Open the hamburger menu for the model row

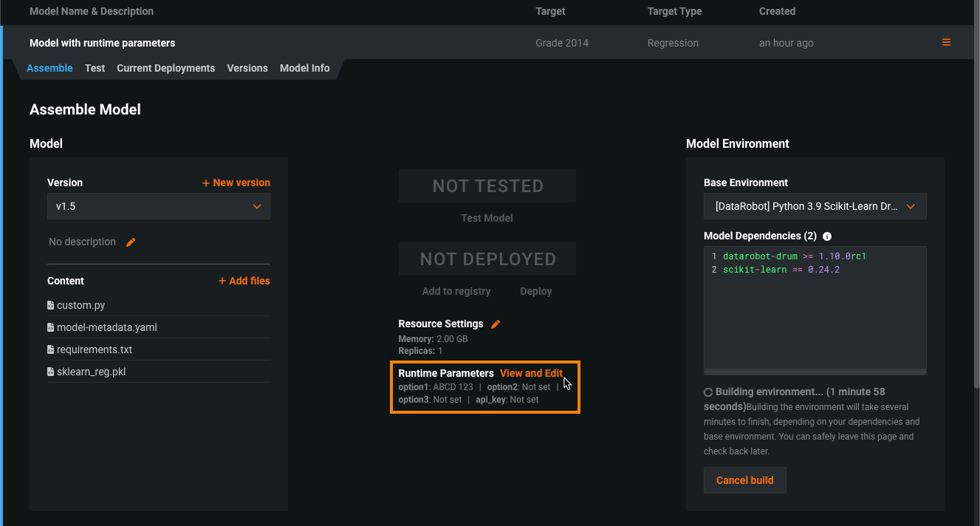pyautogui.click(x=946, y=43)
